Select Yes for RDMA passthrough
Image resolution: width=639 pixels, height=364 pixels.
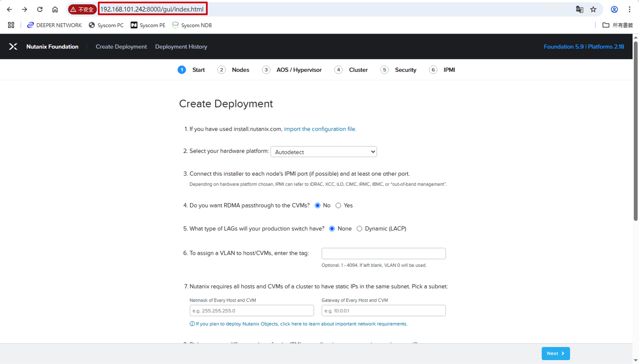(x=338, y=205)
